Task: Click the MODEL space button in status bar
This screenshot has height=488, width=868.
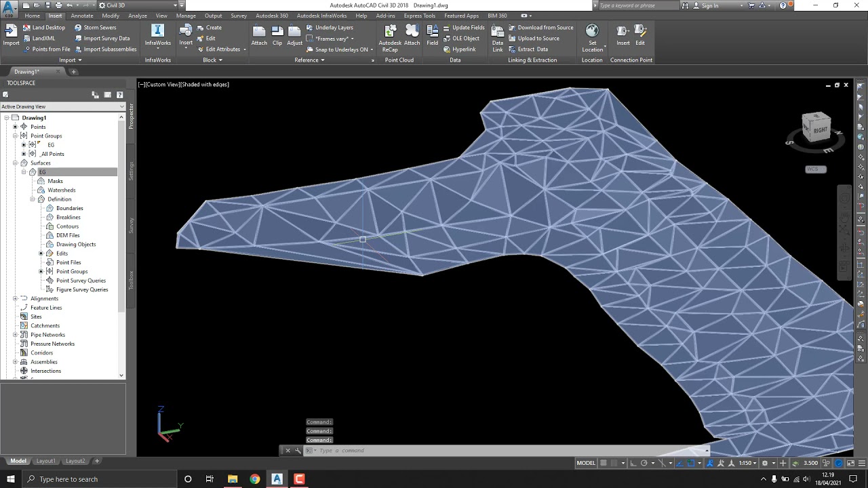Action: coord(586,463)
